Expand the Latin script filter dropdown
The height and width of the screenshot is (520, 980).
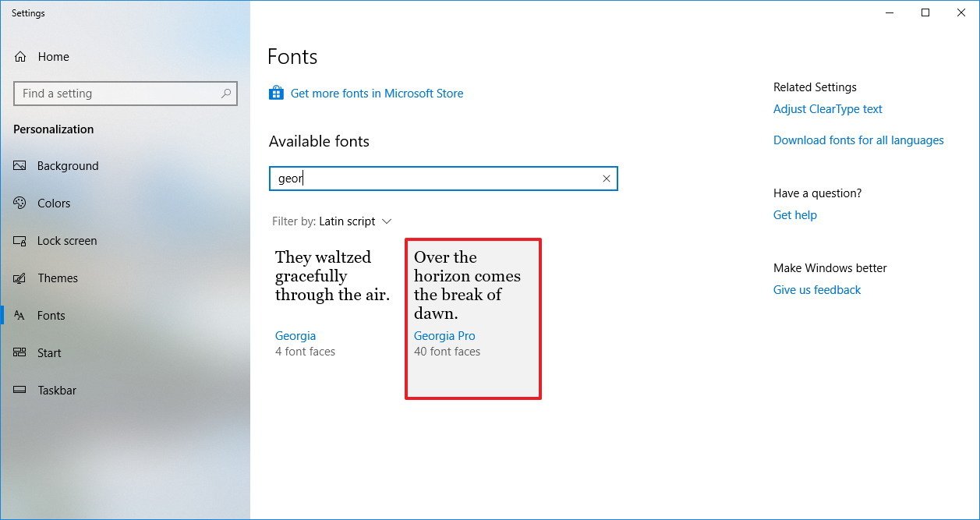click(x=356, y=221)
